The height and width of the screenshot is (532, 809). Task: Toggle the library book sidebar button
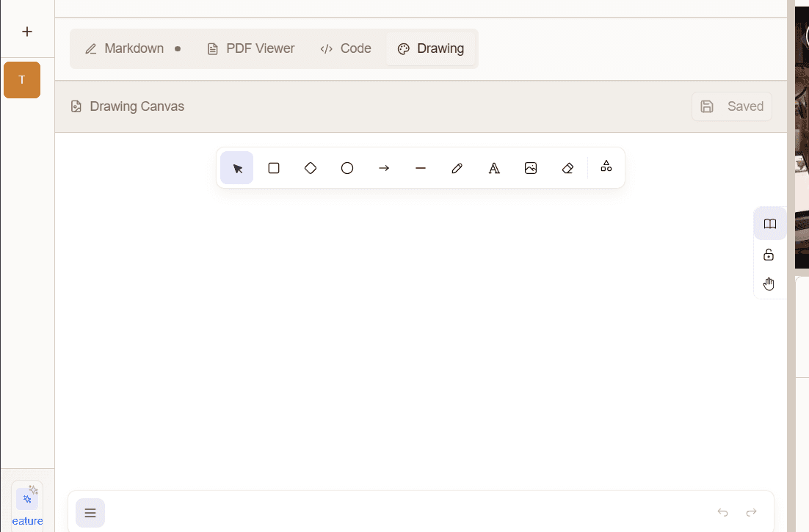769,224
